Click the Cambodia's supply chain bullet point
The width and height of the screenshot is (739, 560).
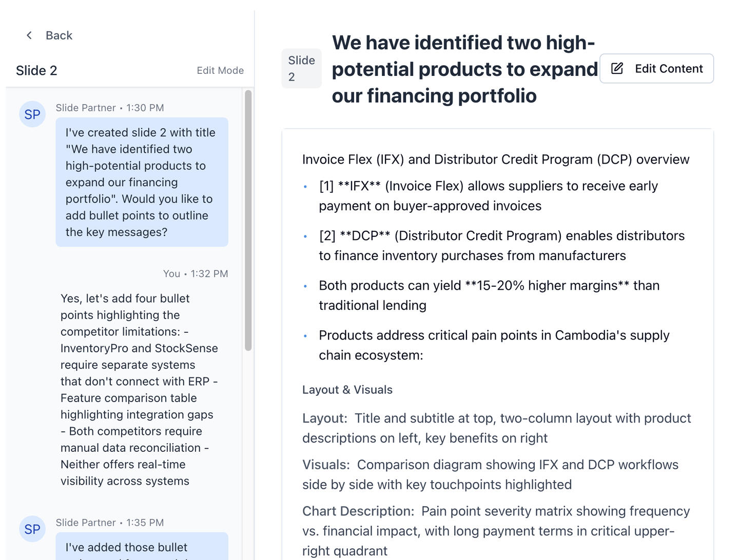[x=494, y=345]
